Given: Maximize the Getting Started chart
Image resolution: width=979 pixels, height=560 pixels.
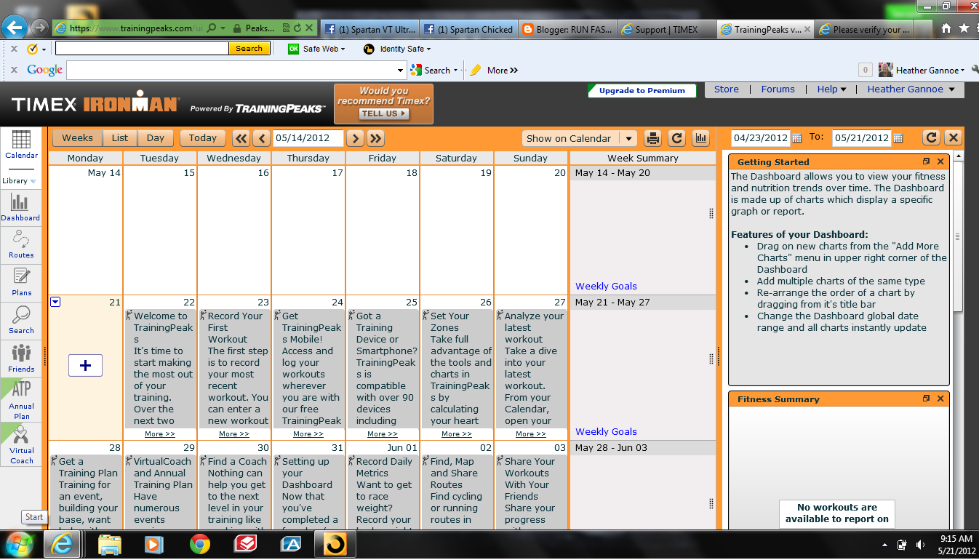Looking at the screenshot, I should (x=927, y=161).
